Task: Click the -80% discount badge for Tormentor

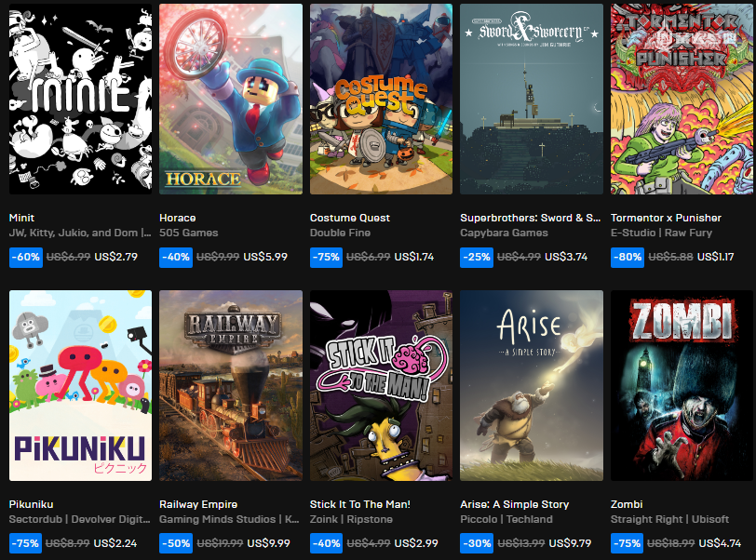Action: click(x=628, y=257)
